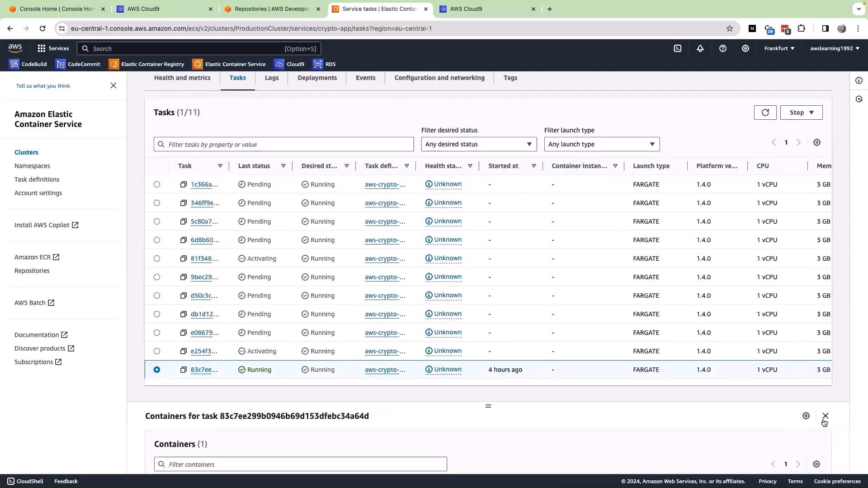The image size is (868, 488).
Task: Open RDS shortcut in favorites bar
Action: 325,64
